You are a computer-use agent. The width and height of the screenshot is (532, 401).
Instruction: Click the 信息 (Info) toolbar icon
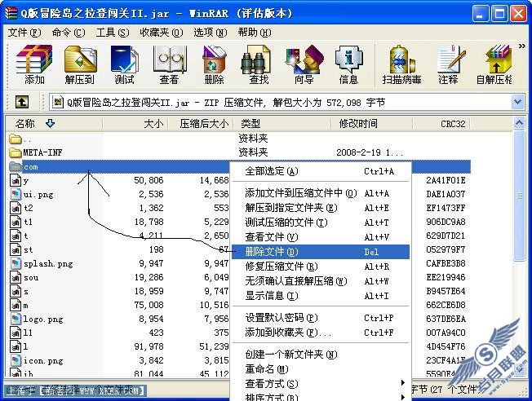coord(348,64)
